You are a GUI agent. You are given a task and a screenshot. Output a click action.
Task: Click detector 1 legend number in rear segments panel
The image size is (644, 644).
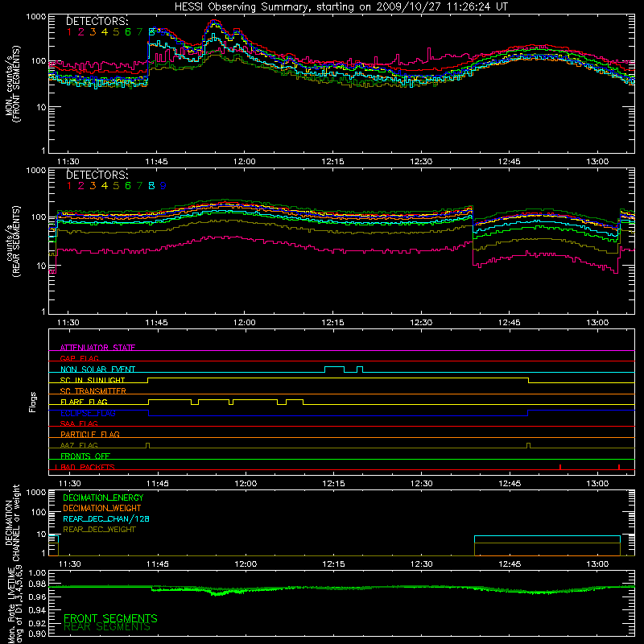[x=69, y=186]
